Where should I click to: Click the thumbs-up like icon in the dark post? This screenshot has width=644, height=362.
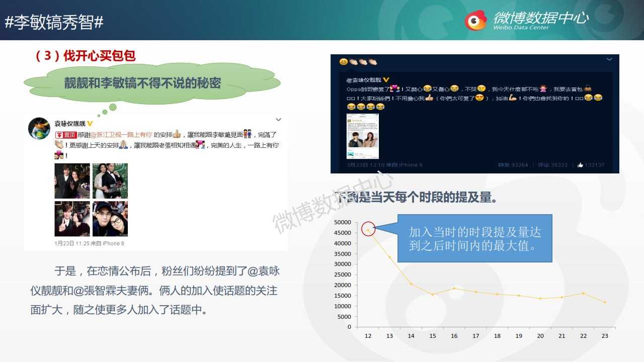[x=580, y=165]
